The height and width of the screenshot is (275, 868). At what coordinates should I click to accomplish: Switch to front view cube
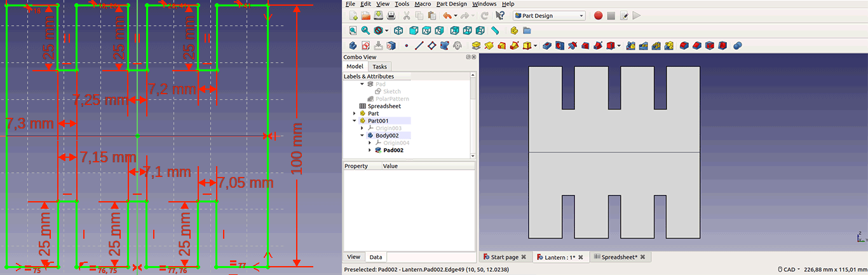click(414, 30)
